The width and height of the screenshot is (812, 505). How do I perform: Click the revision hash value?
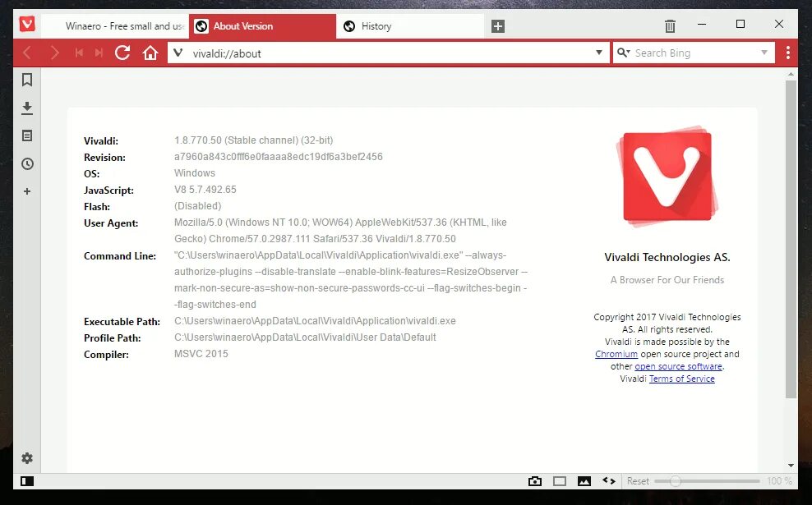(x=279, y=157)
